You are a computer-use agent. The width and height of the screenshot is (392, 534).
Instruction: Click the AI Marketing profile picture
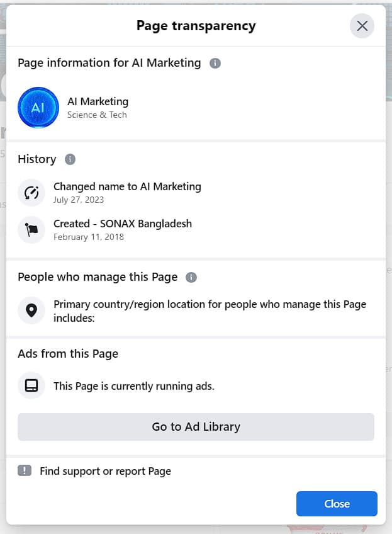(38, 108)
